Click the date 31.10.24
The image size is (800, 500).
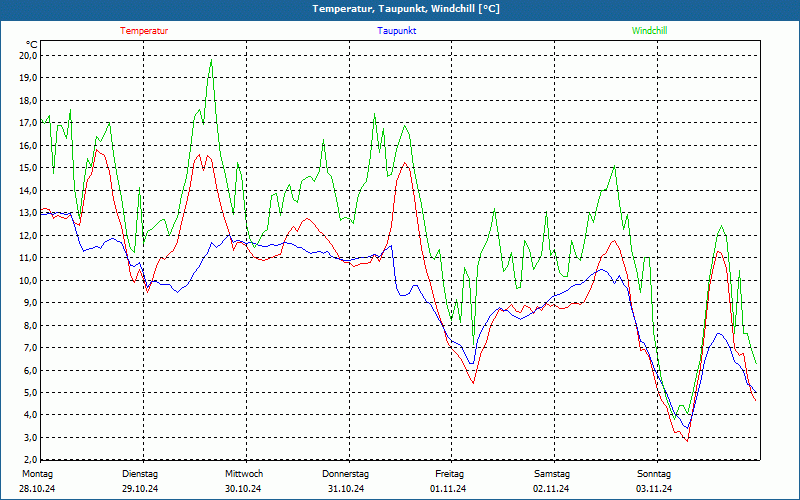click(346, 489)
